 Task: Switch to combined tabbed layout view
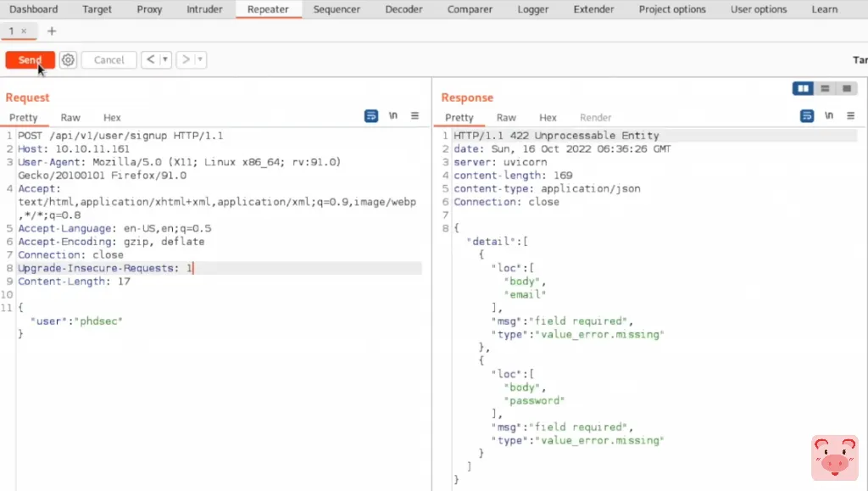[846, 89]
